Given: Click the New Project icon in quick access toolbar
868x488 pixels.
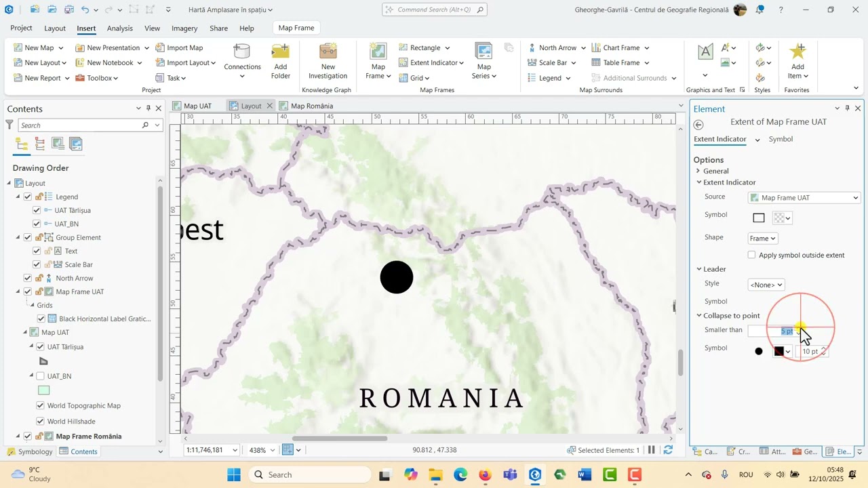Looking at the screenshot, I should 35,9.
